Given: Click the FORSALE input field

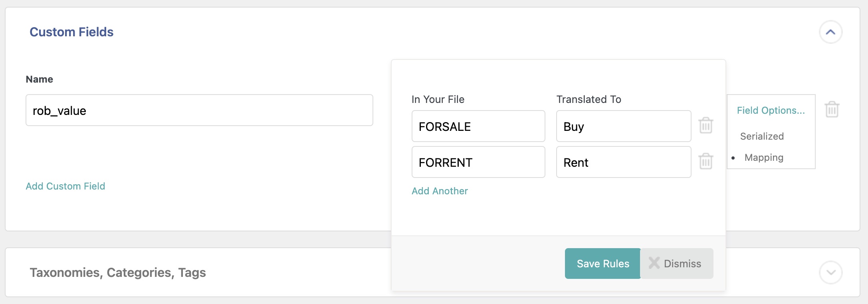Looking at the screenshot, I should point(478,126).
